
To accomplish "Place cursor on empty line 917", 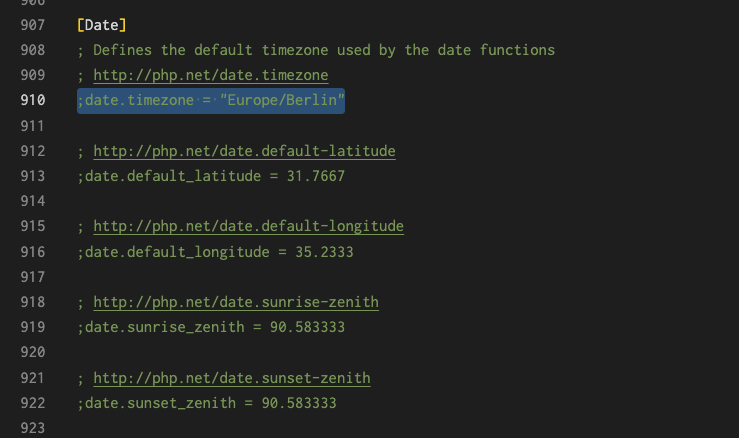I will click(x=377, y=277).
